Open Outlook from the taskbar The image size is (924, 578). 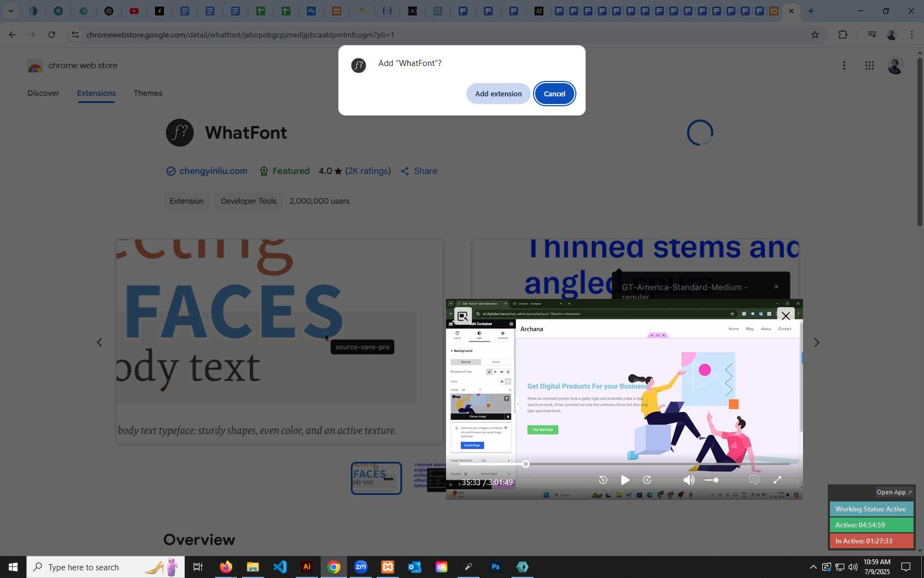415,567
